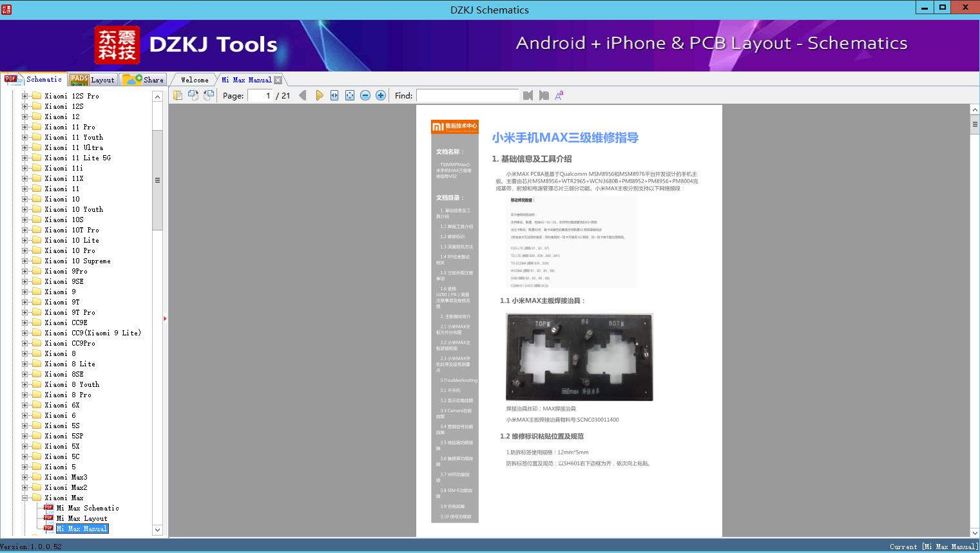Click the Xiaomi 11 Ultra folder icon

(x=37, y=147)
